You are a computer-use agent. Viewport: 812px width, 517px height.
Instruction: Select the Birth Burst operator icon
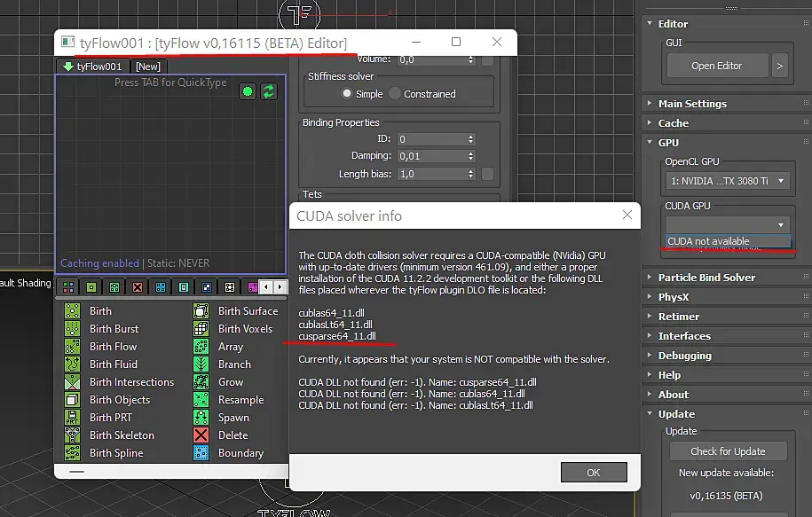tap(72, 329)
